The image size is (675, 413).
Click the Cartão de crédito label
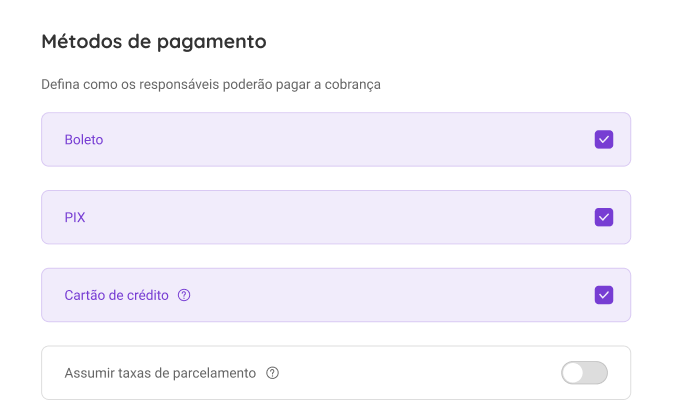tap(116, 295)
